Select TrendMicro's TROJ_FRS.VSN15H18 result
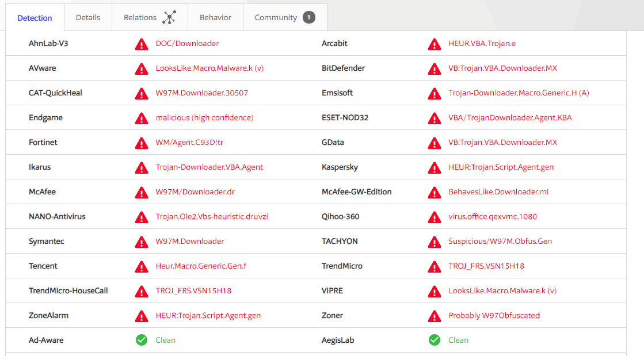644x356 pixels. pos(486,266)
